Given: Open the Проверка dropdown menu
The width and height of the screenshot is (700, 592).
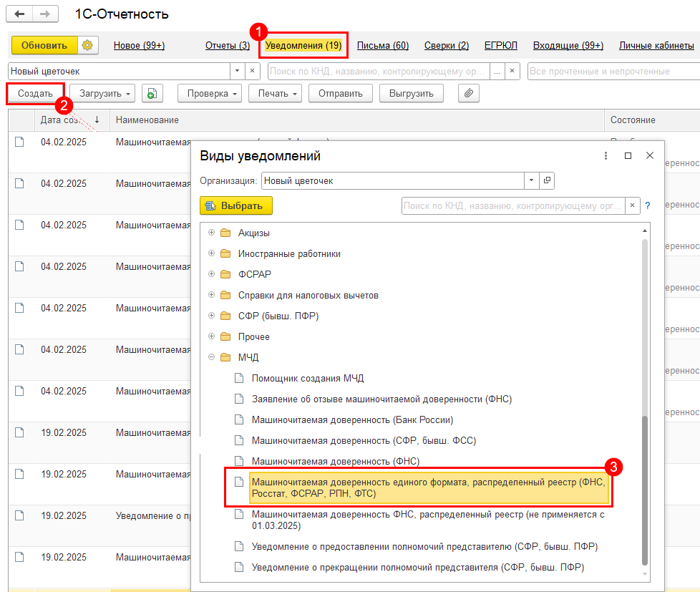Looking at the screenshot, I should [x=210, y=93].
